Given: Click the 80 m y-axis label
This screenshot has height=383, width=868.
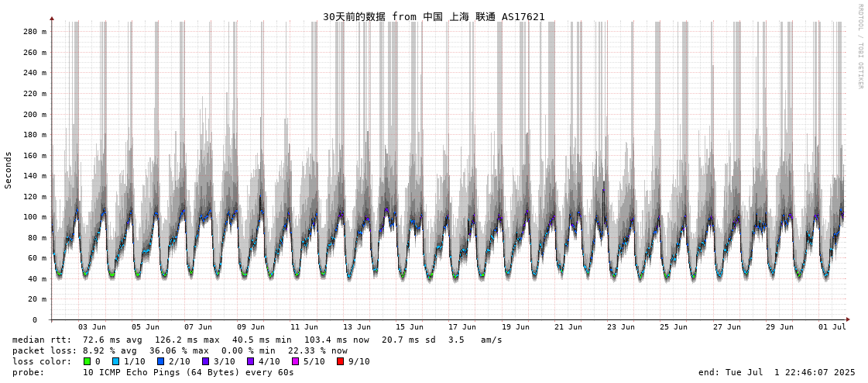Looking at the screenshot, I should pyautogui.click(x=37, y=237).
